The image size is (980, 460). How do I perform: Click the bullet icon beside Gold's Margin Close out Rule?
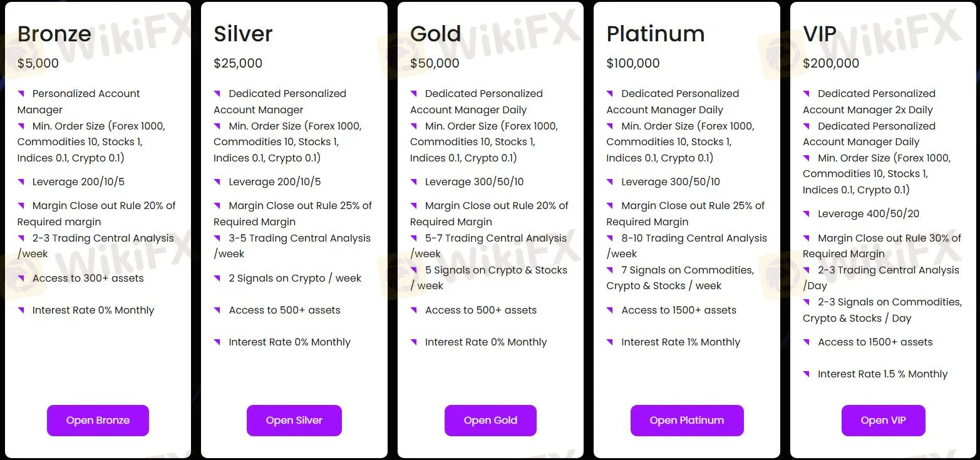click(414, 205)
